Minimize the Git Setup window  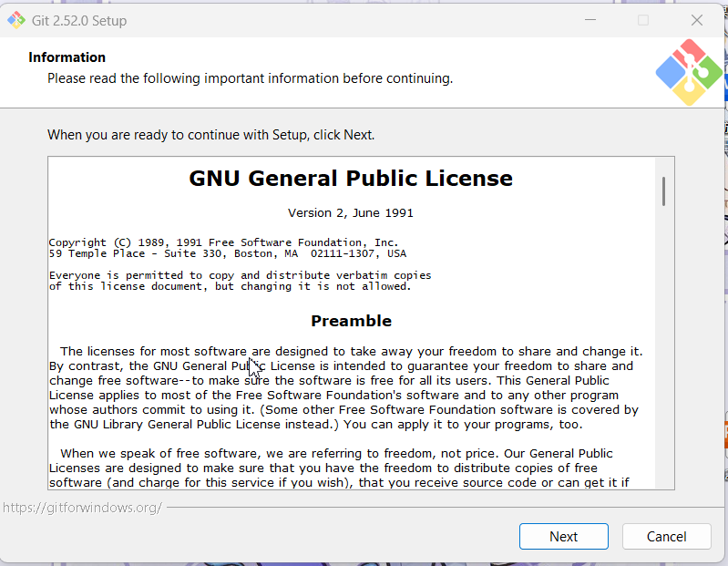[590, 20]
